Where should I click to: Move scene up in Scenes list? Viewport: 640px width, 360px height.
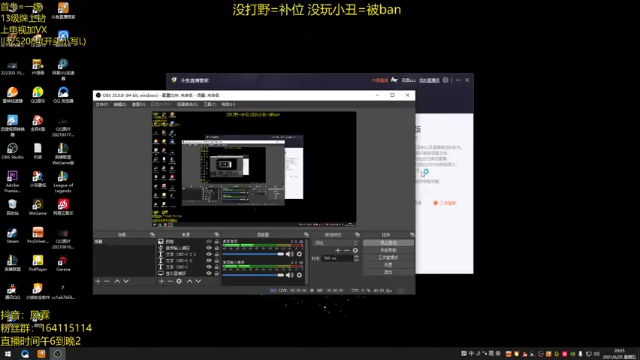[x=117, y=281]
